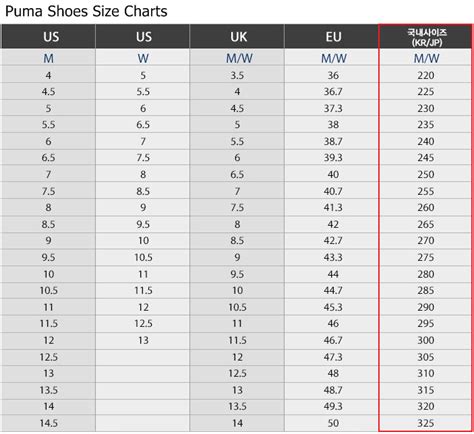Select the EU size 50 cell
This screenshot has height=434, width=474.
(332, 423)
